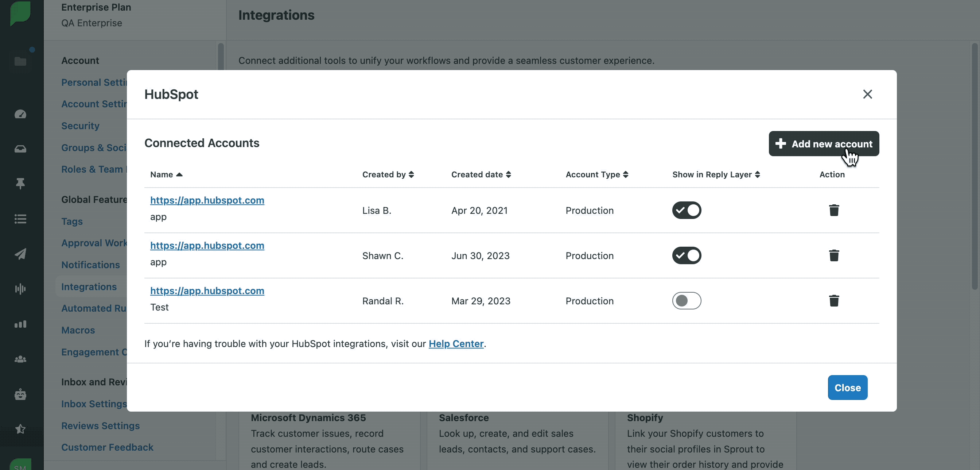The height and width of the screenshot is (470, 980).
Task: Open Customer Feedback in sidebar
Action: (107, 447)
